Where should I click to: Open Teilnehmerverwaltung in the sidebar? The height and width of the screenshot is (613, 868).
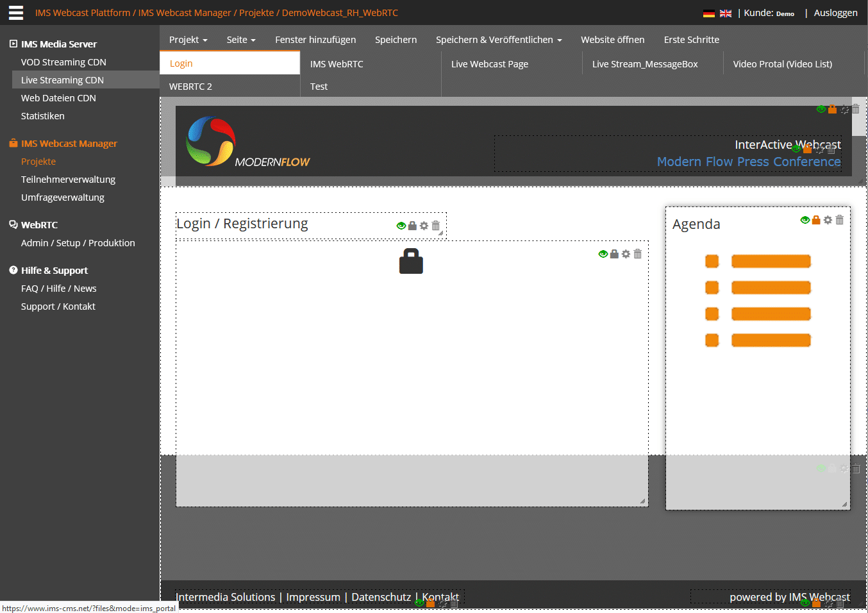click(x=68, y=180)
